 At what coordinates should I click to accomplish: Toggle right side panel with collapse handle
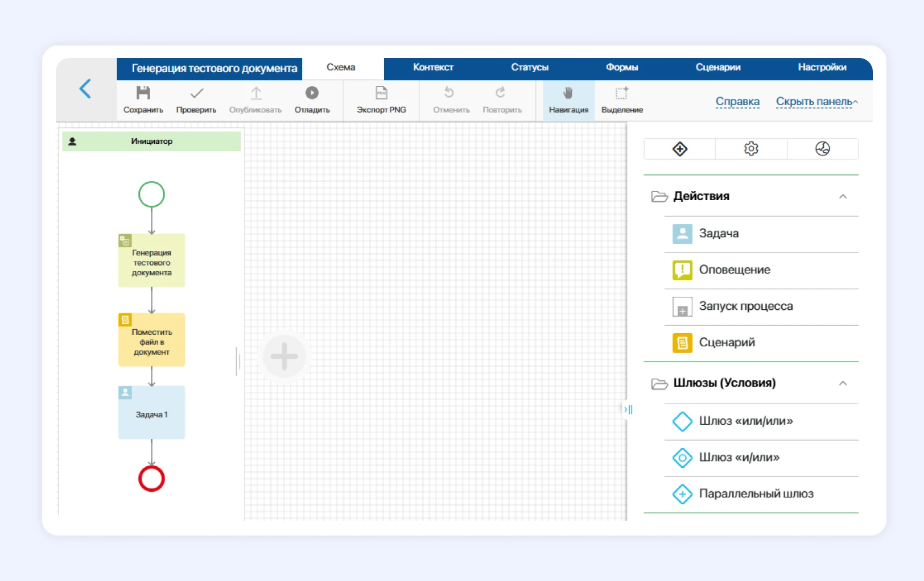[628, 409]
